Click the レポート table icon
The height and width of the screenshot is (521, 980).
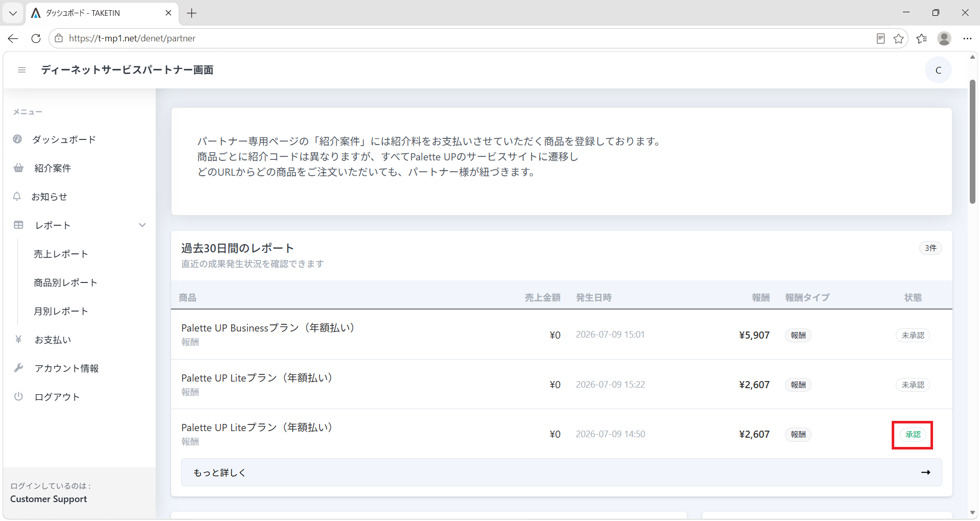(18, 225)
